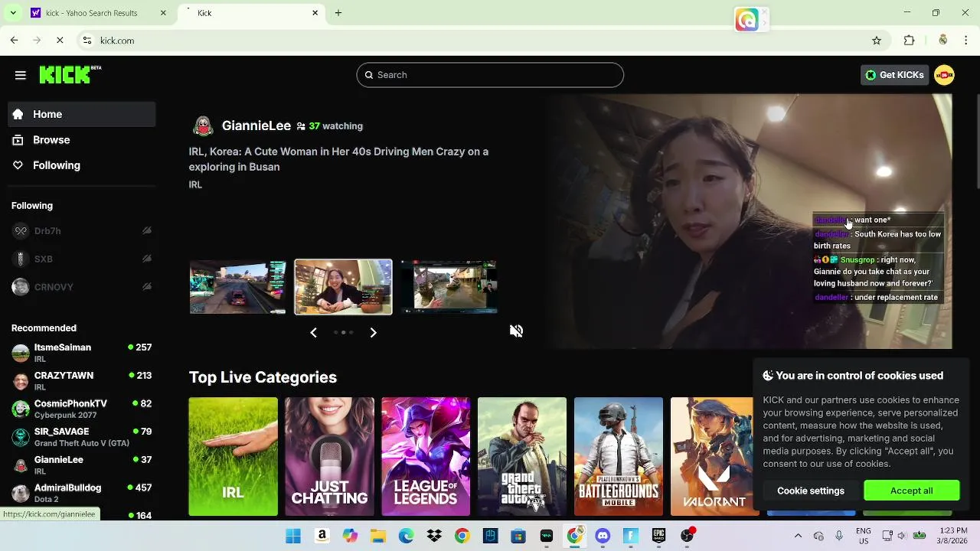Close the Yahoo Search Results tab
980x551 pixels.
(x=163, y=13)
